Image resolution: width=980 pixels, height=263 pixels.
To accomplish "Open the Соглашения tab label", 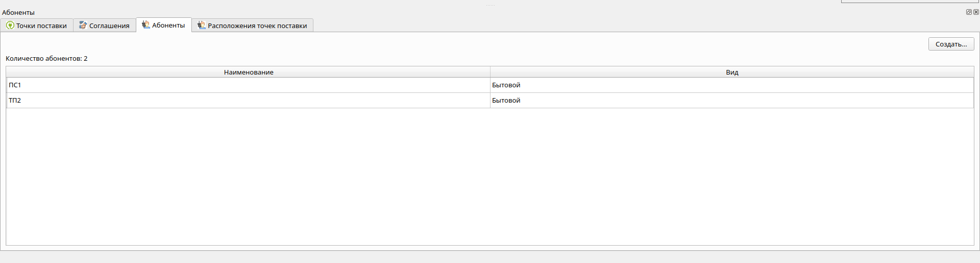I will click(x=109, y=26).
